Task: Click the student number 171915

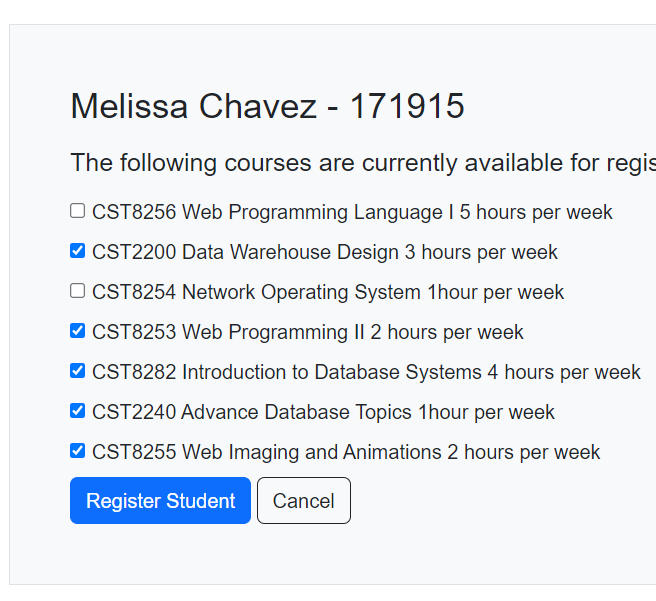Action: tap(407, 106)
